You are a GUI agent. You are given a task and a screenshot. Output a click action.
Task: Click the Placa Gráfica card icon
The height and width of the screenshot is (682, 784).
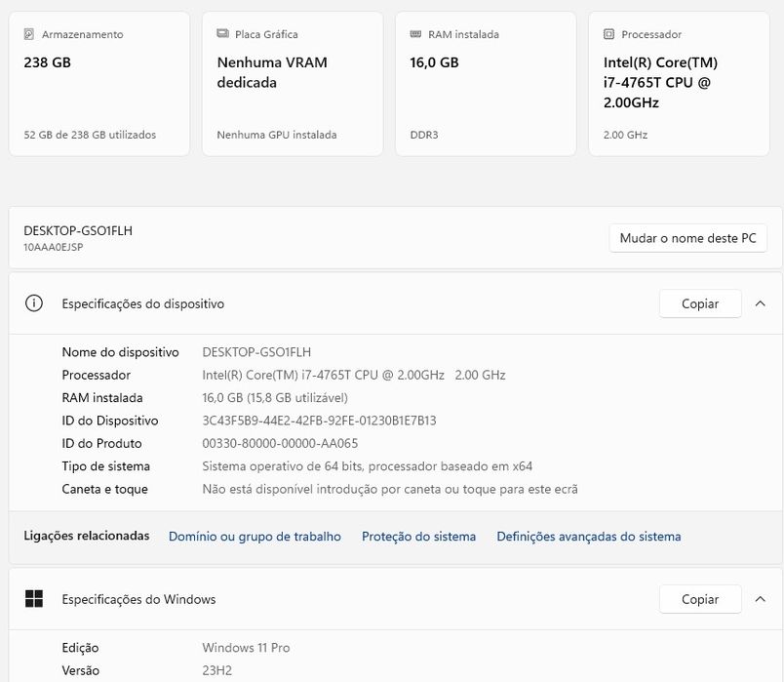pos(223,34)
